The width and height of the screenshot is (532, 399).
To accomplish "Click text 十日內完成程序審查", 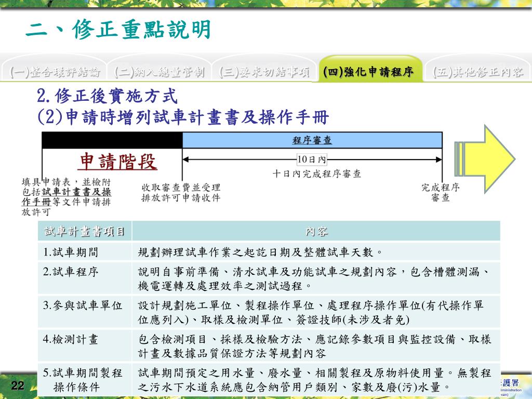I will pos(316,174).
